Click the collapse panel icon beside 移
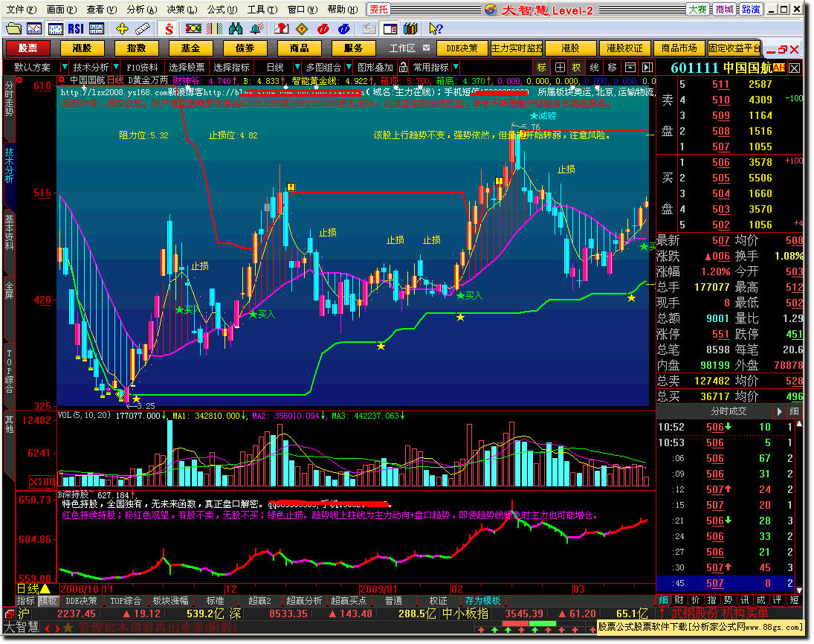The height and width of the screenshot is (644, 814). tap(630, 67)
